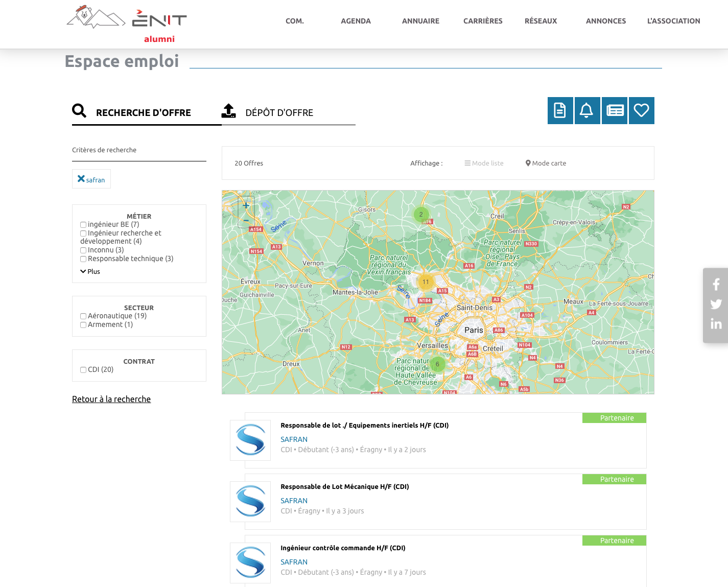The height and width of the screenshot is (587, 728).
Task: Click Partenaire badge on Equipements inertiels offer
Action: 614,418
